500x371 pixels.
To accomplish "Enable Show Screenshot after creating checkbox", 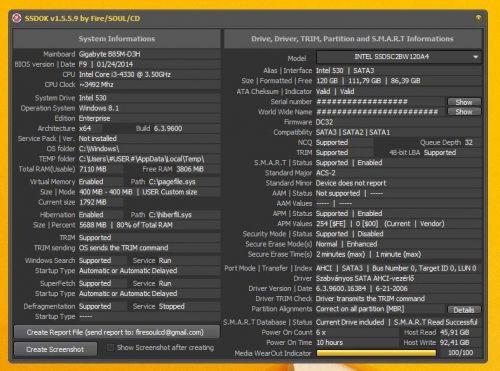I will tap(110, 348).
